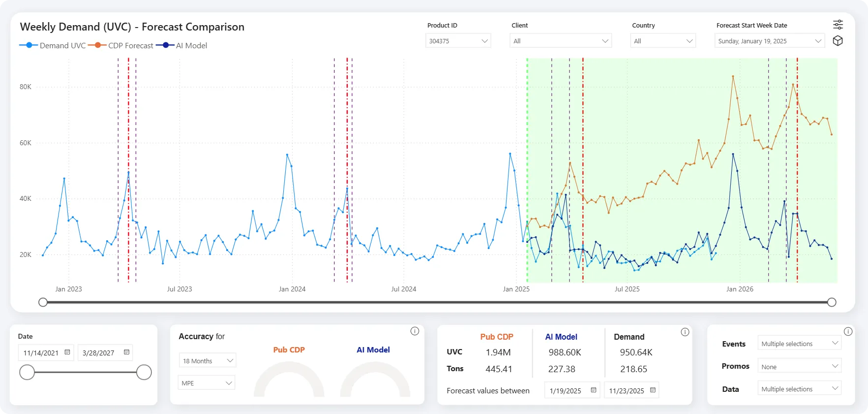Screen dimensions: 868x414
Task: Open calendar icon for 11/23/2025 forecast date
Action: click(653, 390)
